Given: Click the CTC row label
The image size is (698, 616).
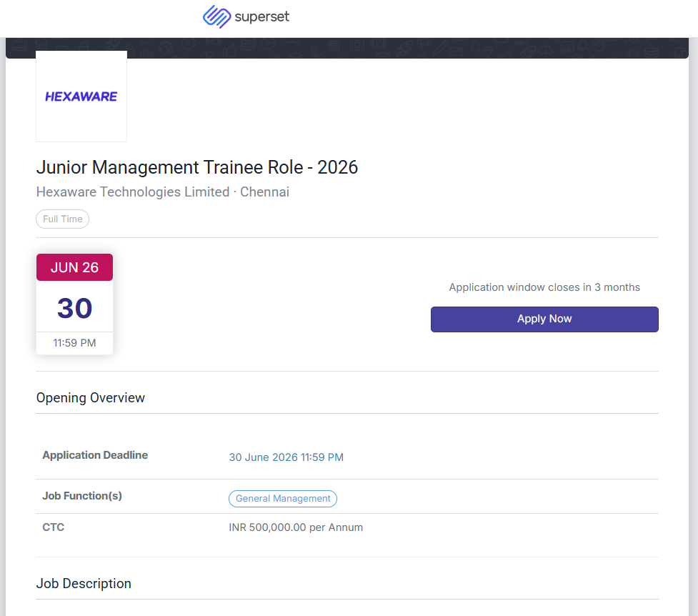Looking at the screenshot, I should tap(54, 527).
